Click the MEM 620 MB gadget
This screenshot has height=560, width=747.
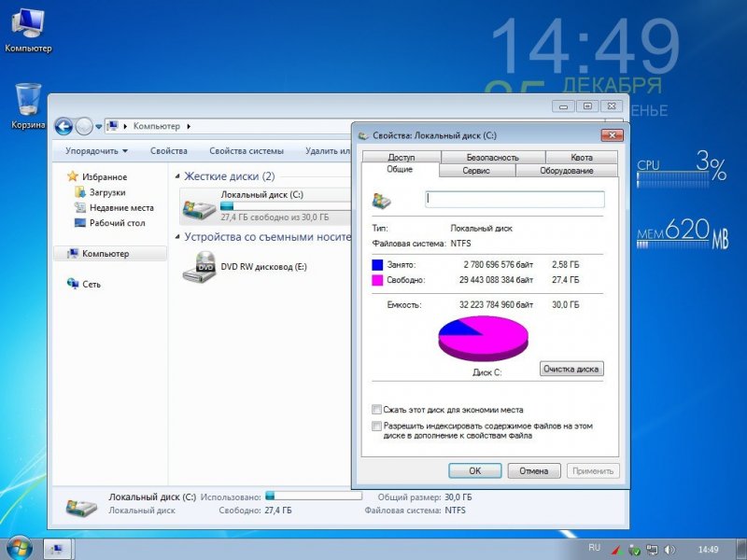(x=683, y=233)
